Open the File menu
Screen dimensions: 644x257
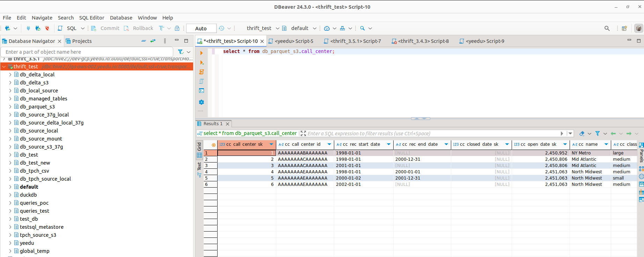7,18
